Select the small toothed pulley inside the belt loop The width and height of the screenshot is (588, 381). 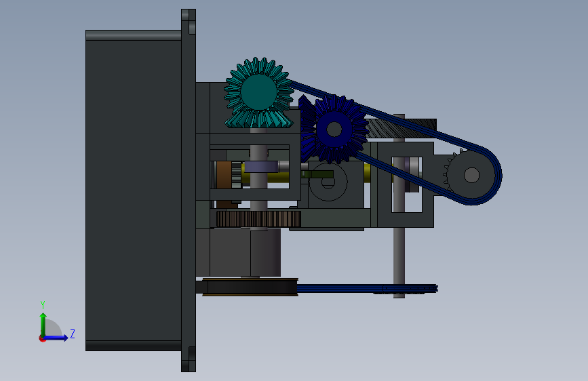pos(471,175)
